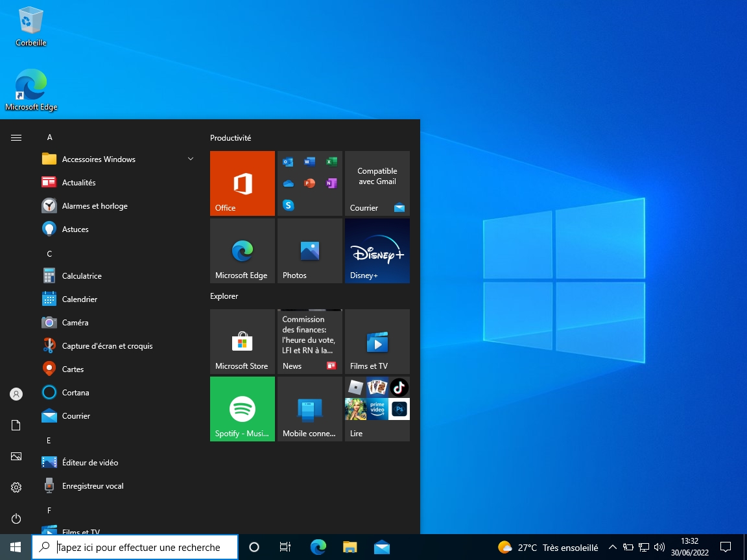Open Settings gear in the Start menu

pos(16,487)
